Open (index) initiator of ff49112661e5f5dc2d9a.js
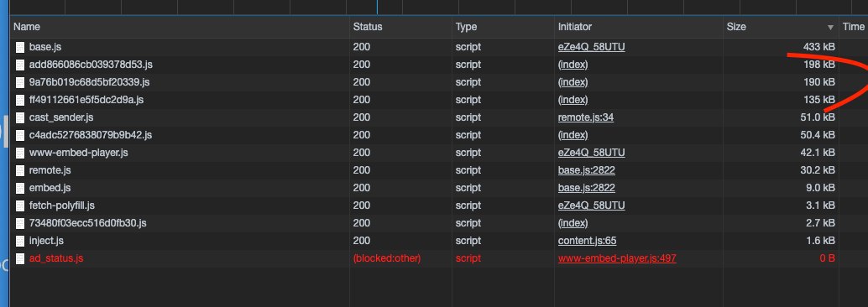Viewport: 868px width, 307px height. pyautogui.click(x=573, y=100)
